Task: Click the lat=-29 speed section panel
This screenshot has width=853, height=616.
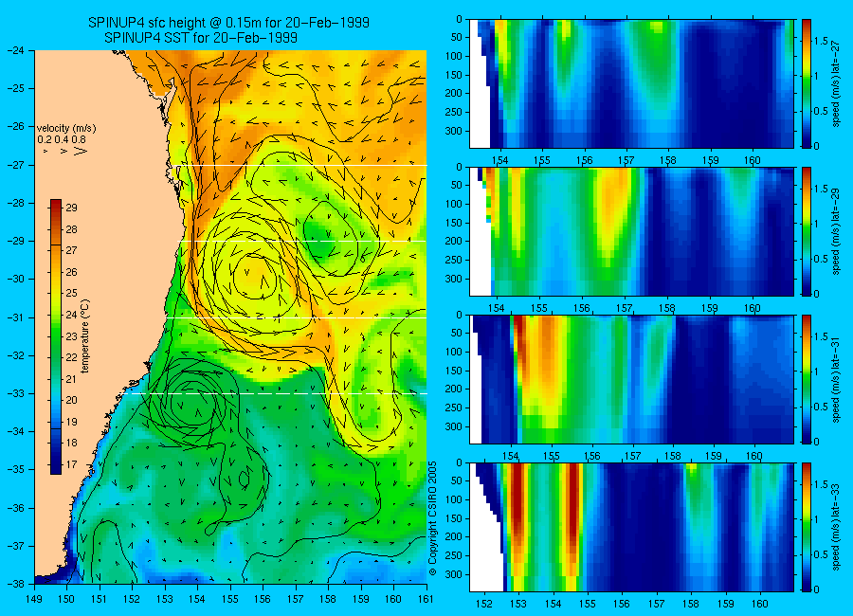Action: click(631, 232)
